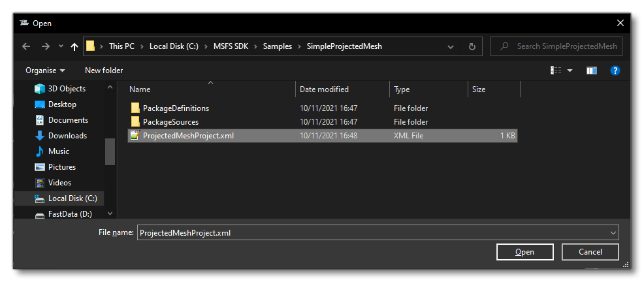The width and height of the screenshot is (644, 282).
Task: Open the File name dropdown arrow
Action: [x=613, y=233]
